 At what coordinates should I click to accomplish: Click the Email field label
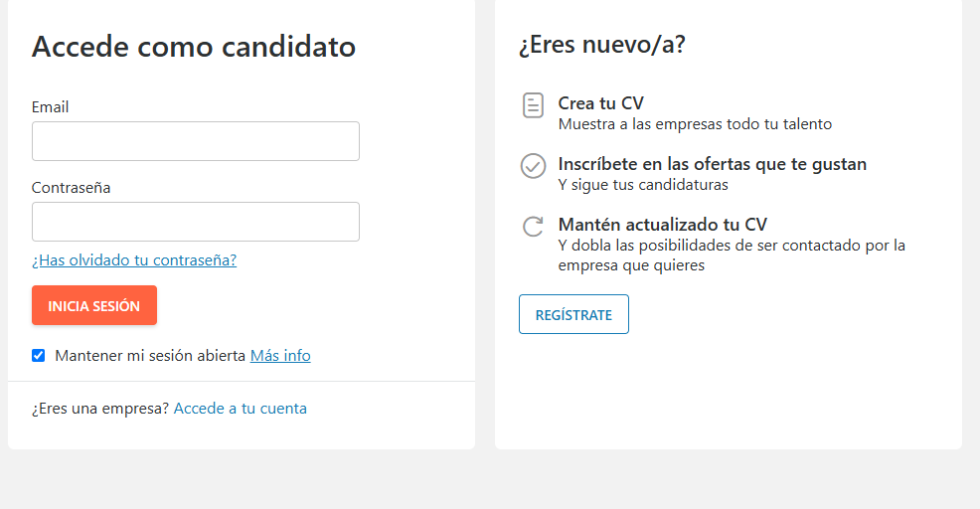click(x=51, y=107)
